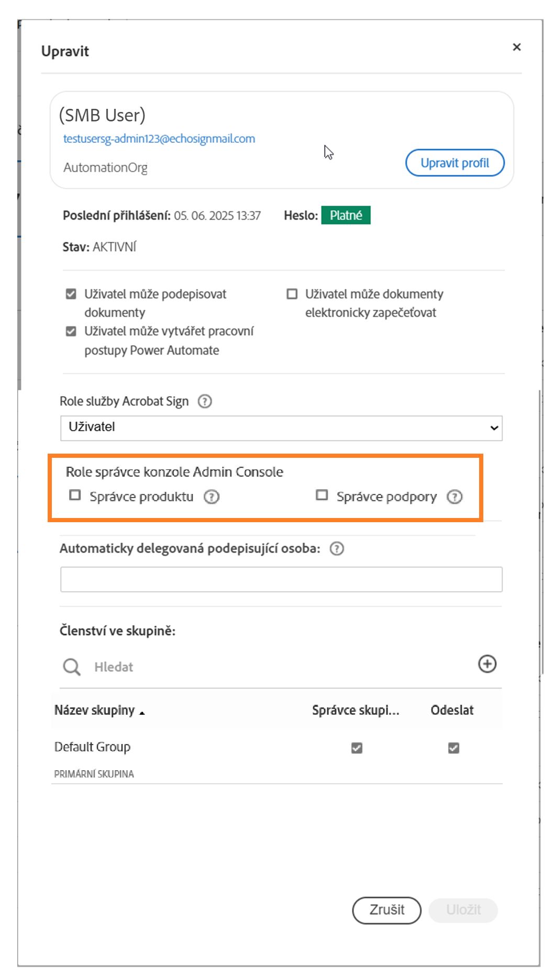
Task: Toggle sort arrow on Název skupiny column
Action: (142, 712)
